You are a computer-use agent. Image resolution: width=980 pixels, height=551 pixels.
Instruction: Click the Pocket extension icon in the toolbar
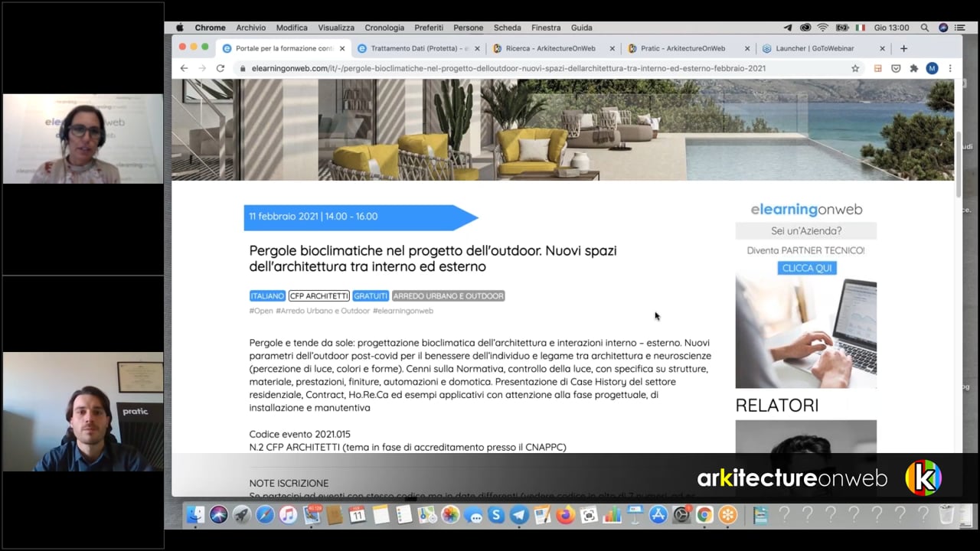pos(896,68)
